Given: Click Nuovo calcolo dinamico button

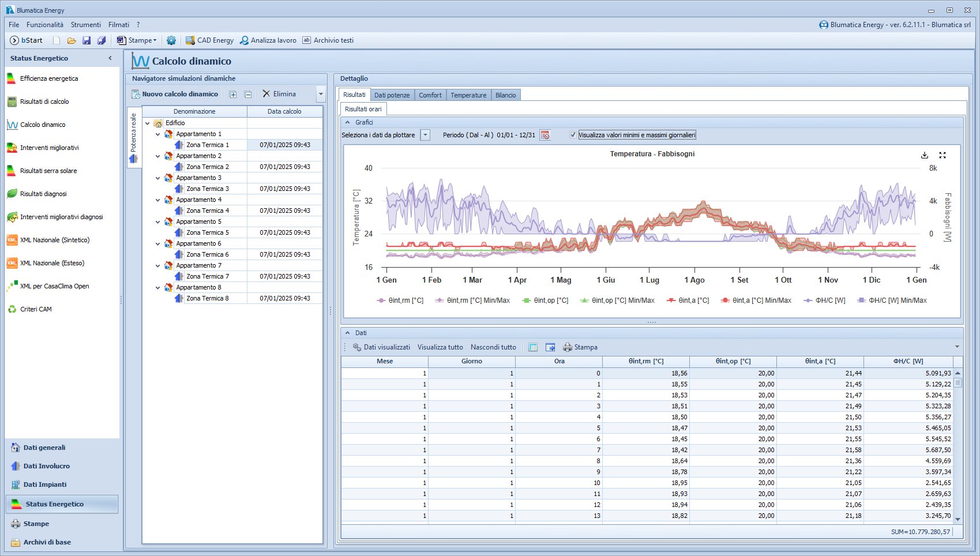Looking at the screenshot, I should (x=175, y=94).
